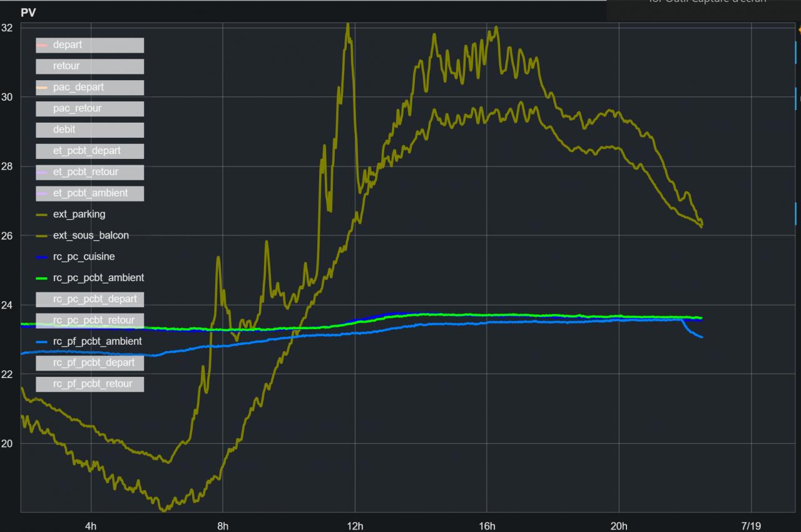Toggle the retour legend entry

89,66
